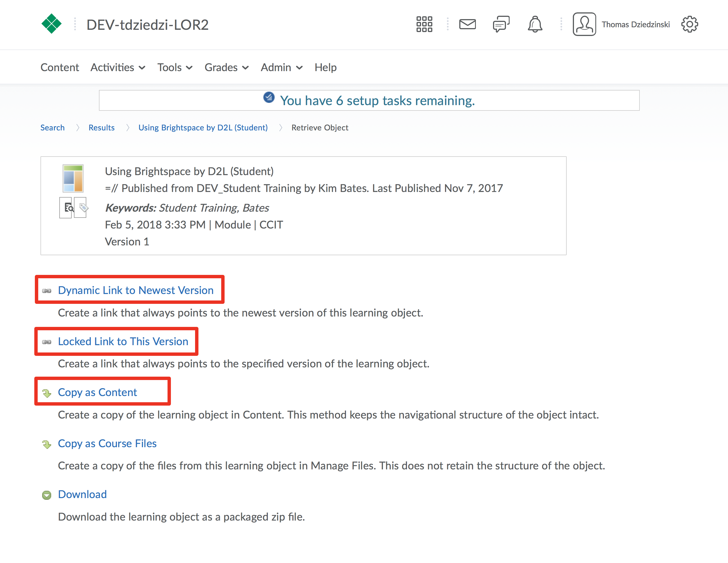Screen dimensions: 728x563
Task: Open the 6 setup tasks remaining link
Action: [377, 100]
